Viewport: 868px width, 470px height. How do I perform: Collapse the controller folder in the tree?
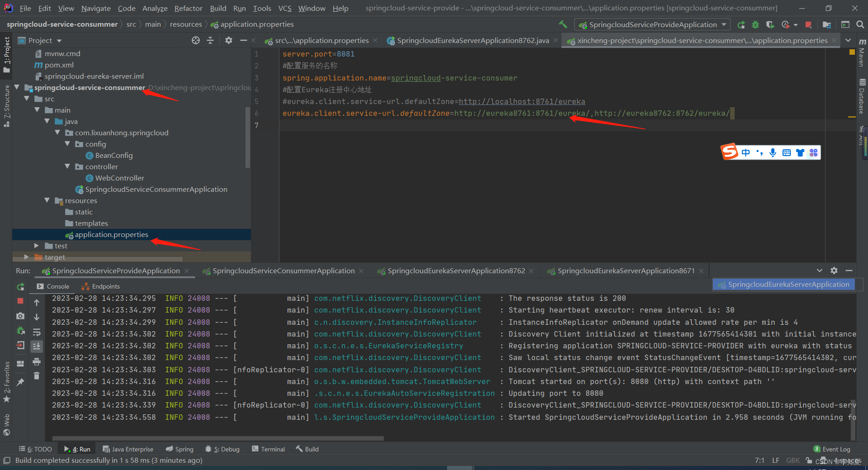pyautogui.click(x=68, y=167)
